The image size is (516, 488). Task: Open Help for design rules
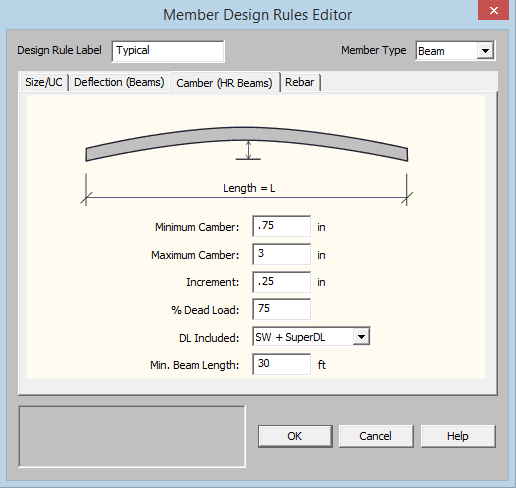(x=458, y=436)
